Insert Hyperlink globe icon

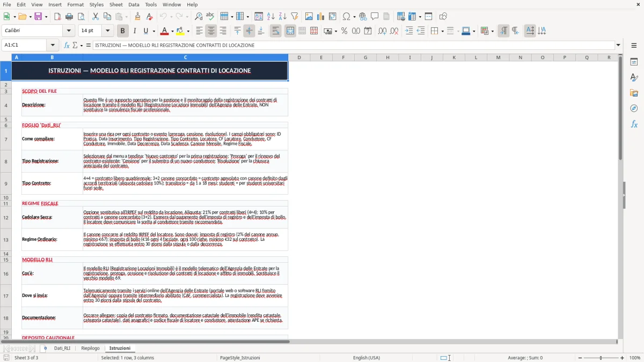click(363, 17)
